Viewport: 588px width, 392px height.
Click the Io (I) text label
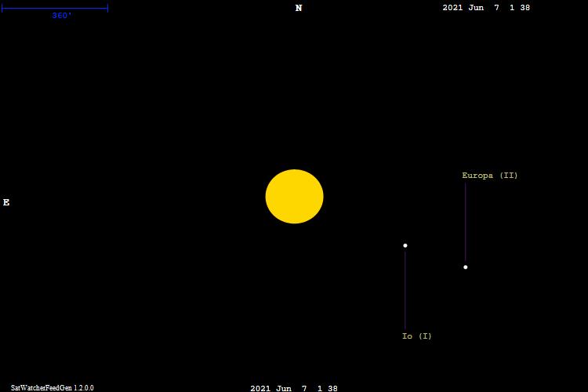pyautogui.click(x=416, y=336)
